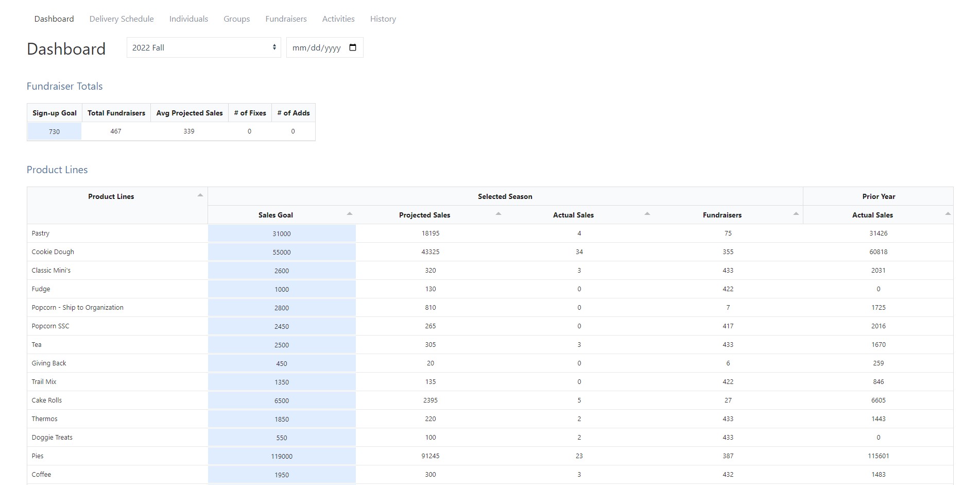980x485 pixels.
Task: Click the Fundraiser Totals section heading
Action: click(x=65, y=86)
